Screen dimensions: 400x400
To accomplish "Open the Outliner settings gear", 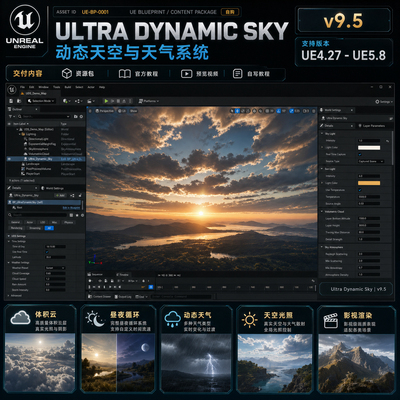I will point(81,116).
